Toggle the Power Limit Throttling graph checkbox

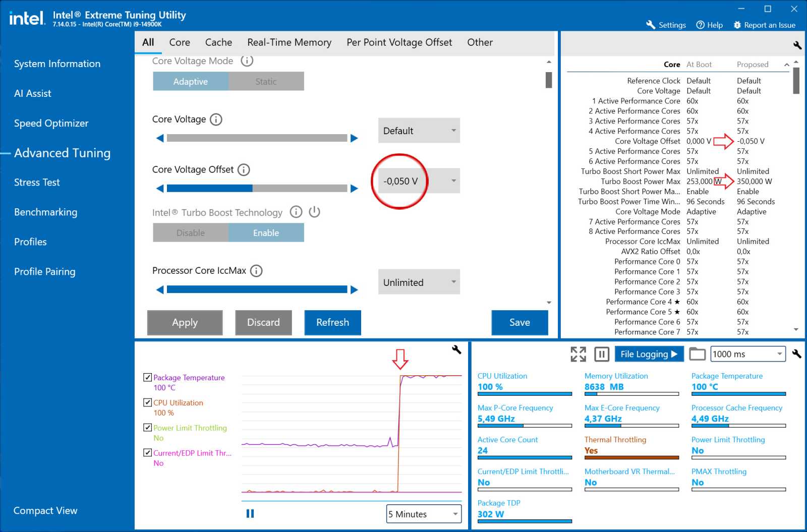coord(148,428)
